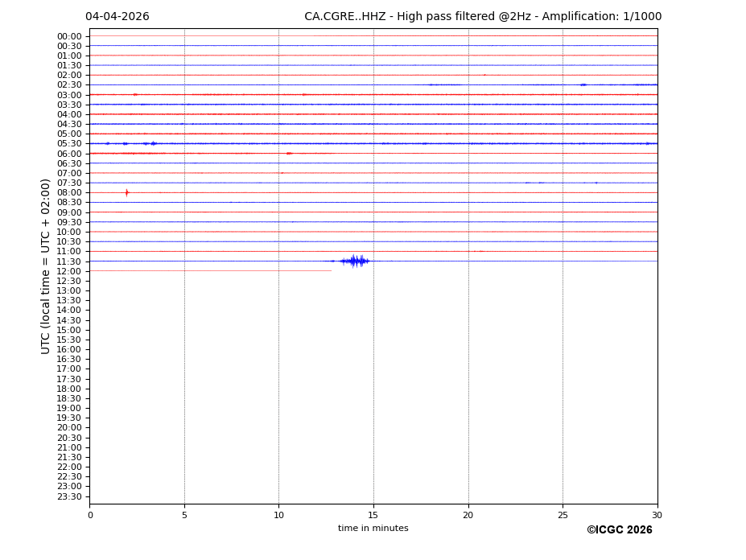The height and width of the screenshot is (560, 746).
Task: Click the 04-04-2026 date label
Action: [x=117, y=17]
